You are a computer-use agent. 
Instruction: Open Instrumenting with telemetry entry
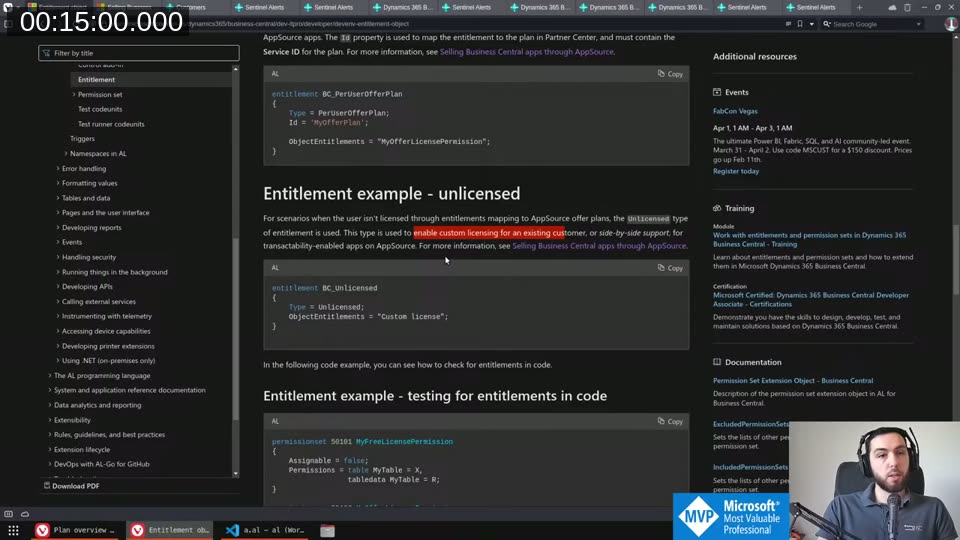coord(107,316)
